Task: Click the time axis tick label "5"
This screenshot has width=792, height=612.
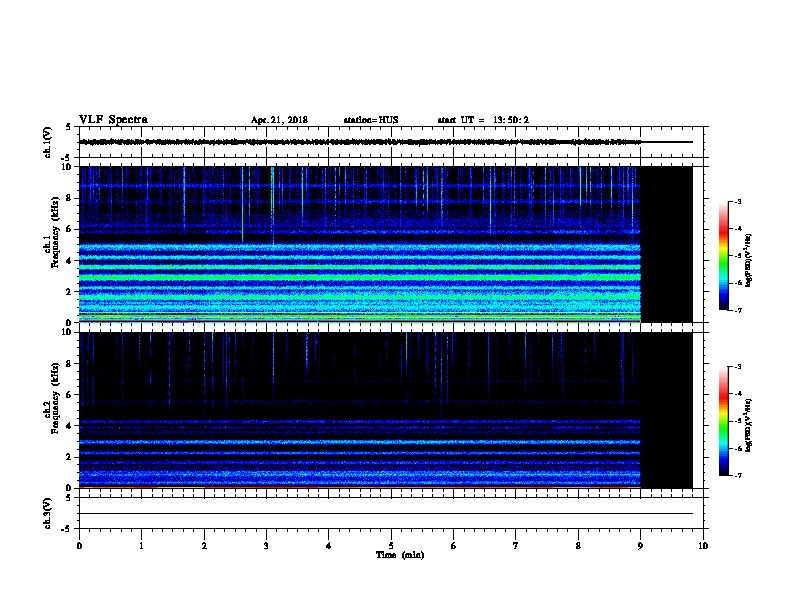Action: pyautogui.click(x=391, y=545)
